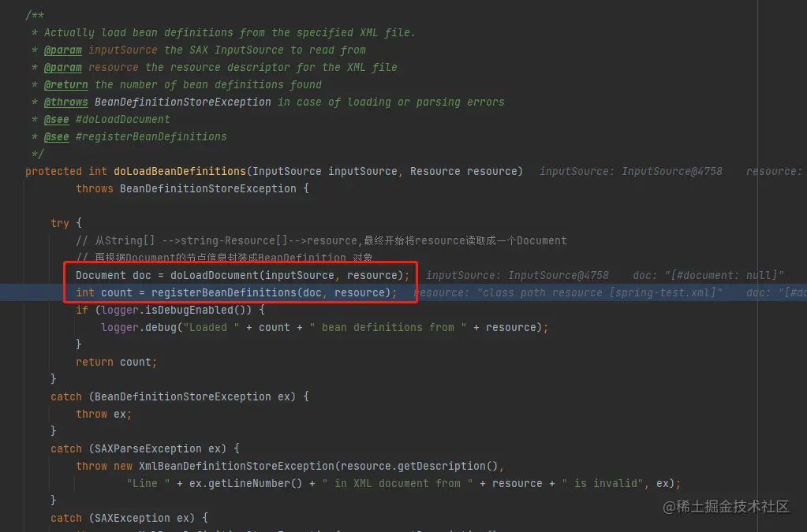Click the inline hint doc: "[#document: null]"
Screen dimensions: 807x532
pyautogui.click(x=708, y=275)
